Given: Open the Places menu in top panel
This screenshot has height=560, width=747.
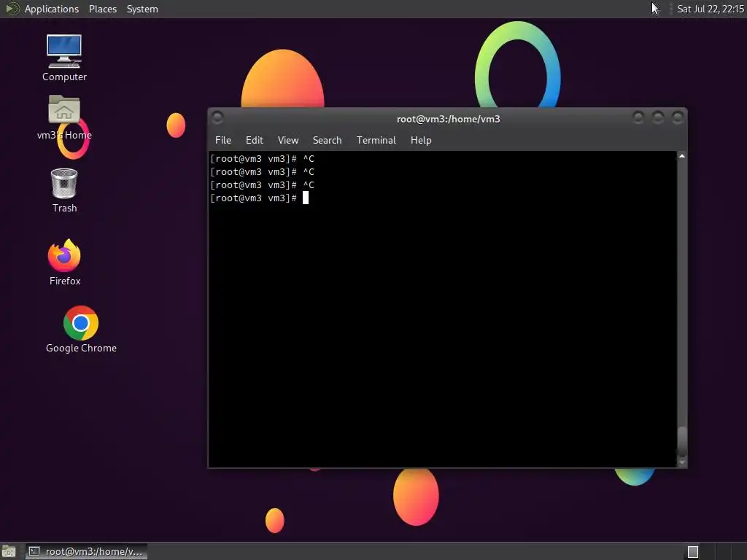Looking at the screenshot, I should (x=102, y=9).
